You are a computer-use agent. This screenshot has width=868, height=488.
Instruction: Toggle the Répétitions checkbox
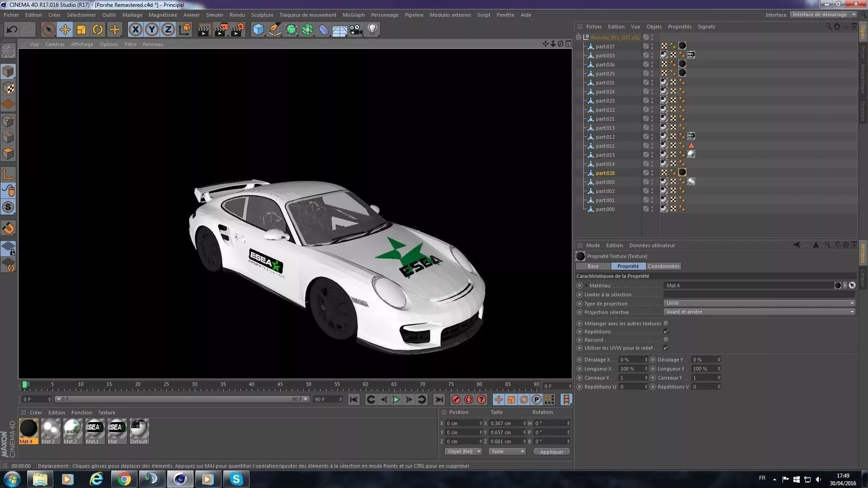(x=666, y=332)
